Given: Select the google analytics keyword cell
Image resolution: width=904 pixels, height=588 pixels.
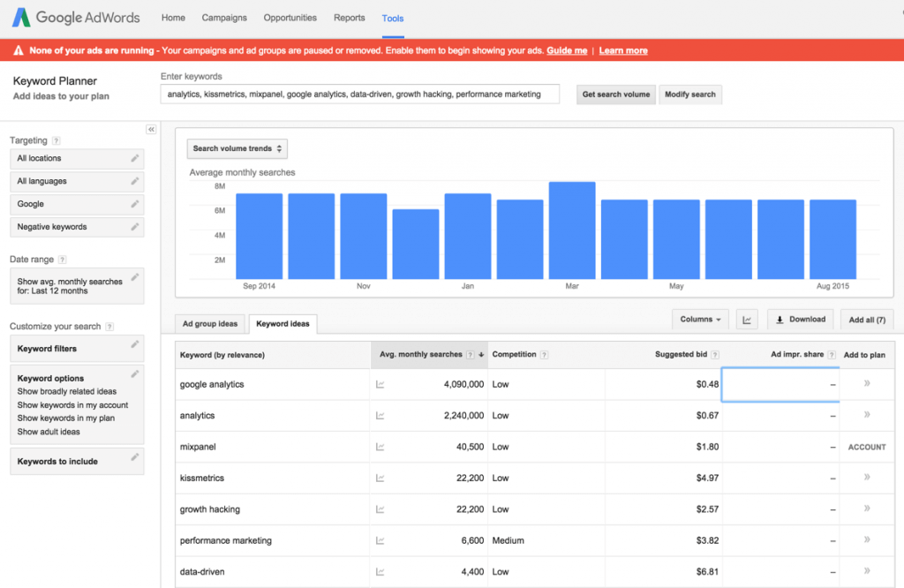Looking at the screenshot, I should pyautogui.click(x=272, y=385).
